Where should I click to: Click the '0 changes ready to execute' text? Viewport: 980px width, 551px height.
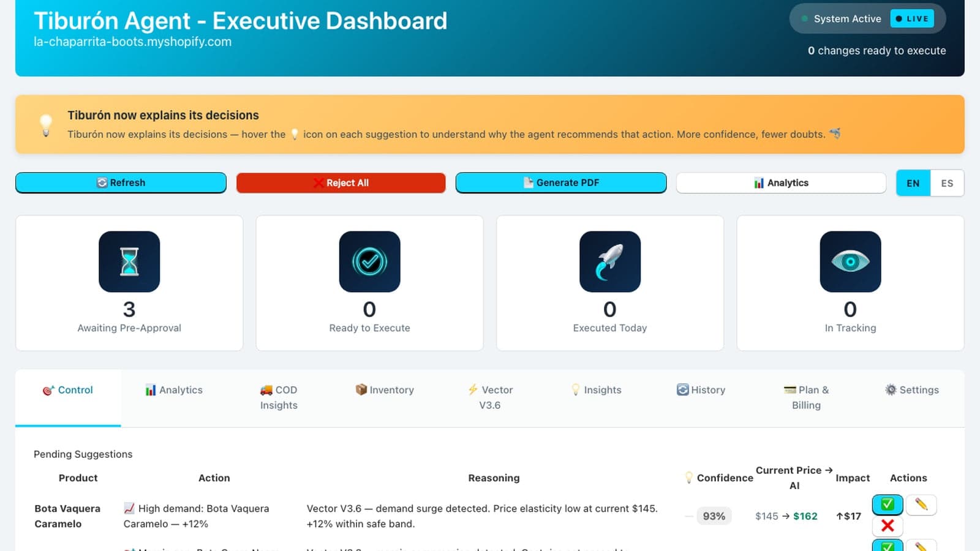(x=876, y=51)
